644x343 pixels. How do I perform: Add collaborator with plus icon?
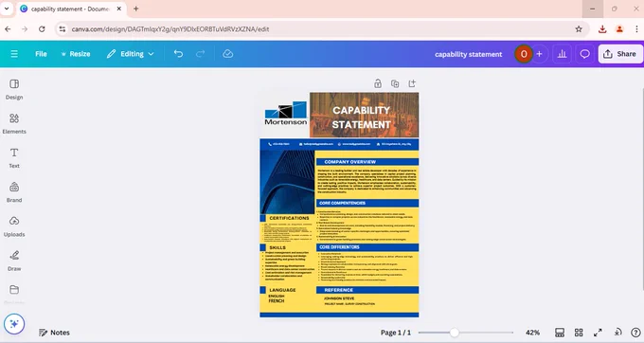539,54
